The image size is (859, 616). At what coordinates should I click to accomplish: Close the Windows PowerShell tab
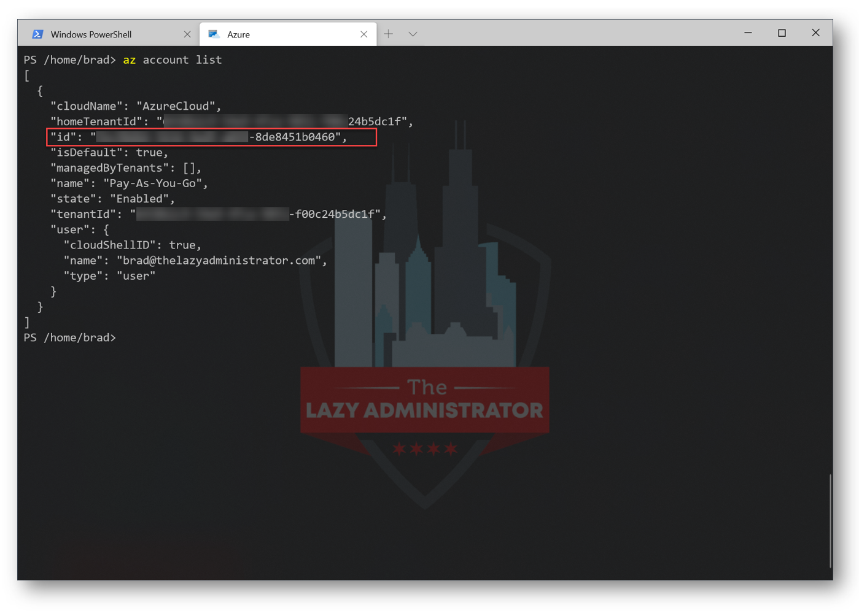click(187, 34)
